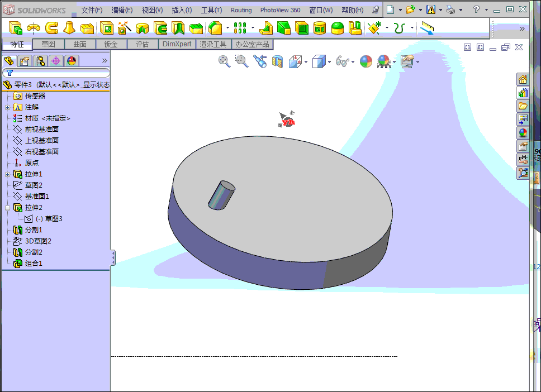Select the Revolved Boss/Base tool
Screen dimensions: 541x392
point(34,28)
